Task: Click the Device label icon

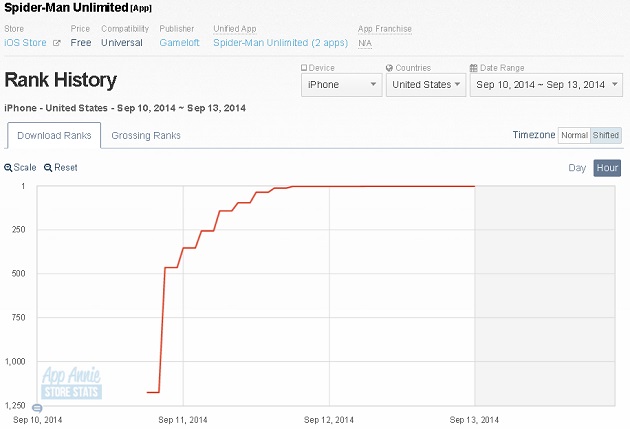Action: (x=304, y=68)
